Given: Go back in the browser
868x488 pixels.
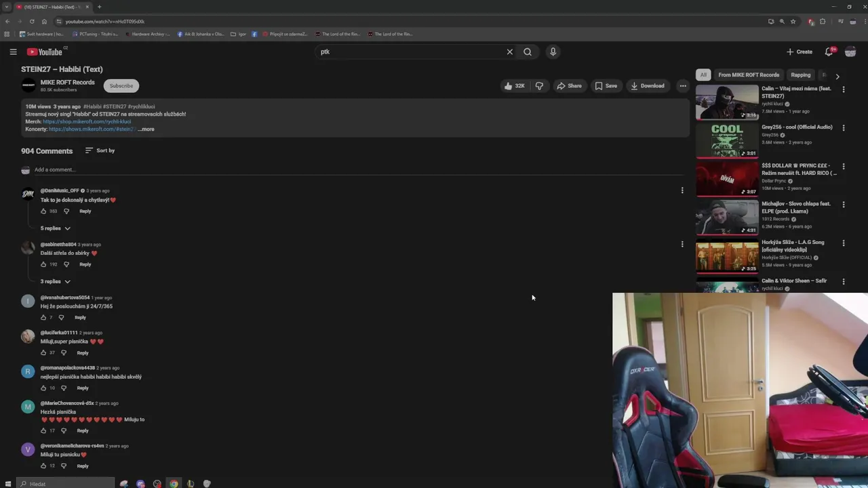Looking at the screenshot, I should (7, 22).
